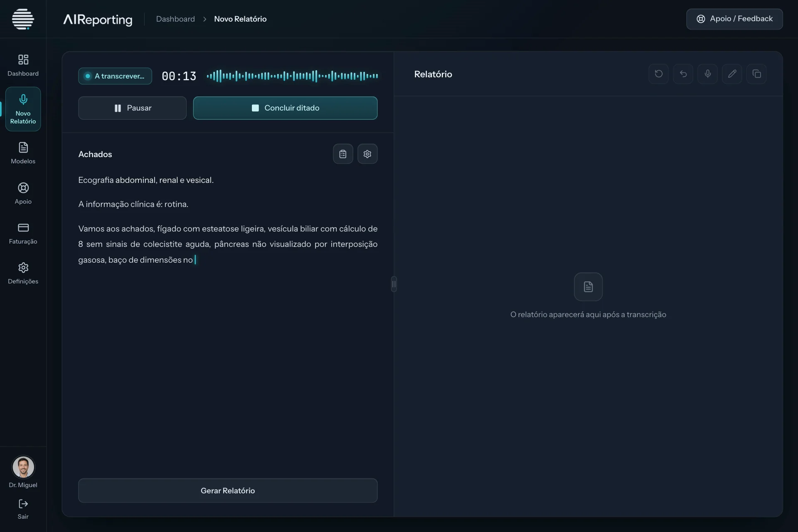Click the pencil edit icon in Relatório
This screenshot has width=798, height=532.
click(x=732, y=74)
